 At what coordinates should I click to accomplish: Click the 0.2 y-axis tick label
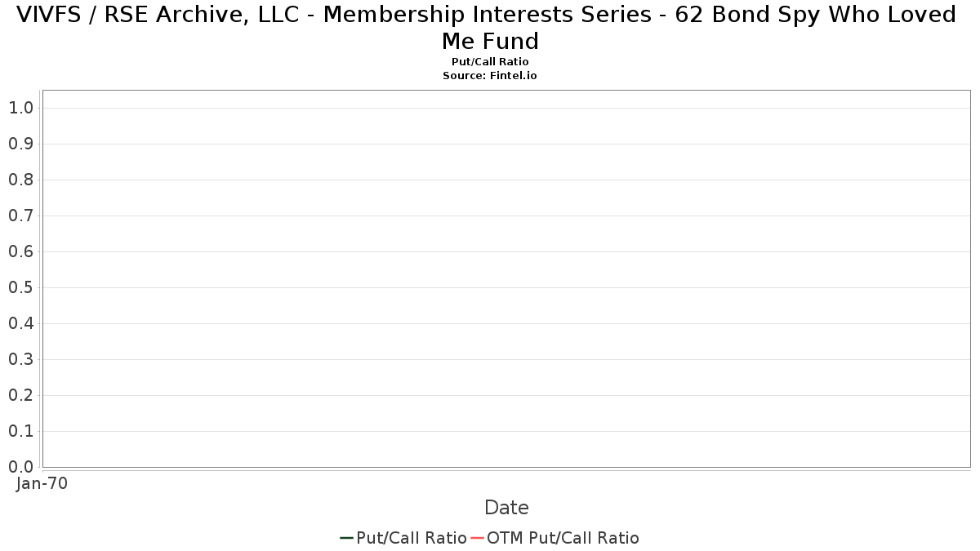20,395
